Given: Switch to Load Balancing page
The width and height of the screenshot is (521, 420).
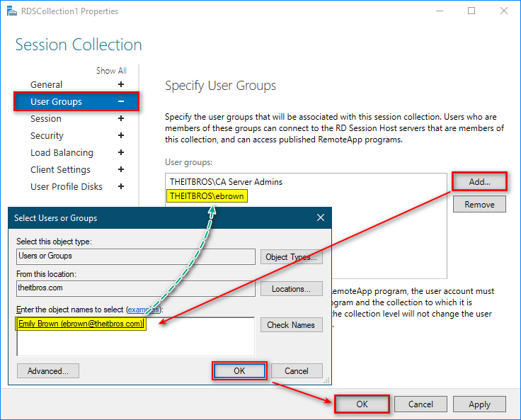Looking at the screenshot, I should 62,153.
